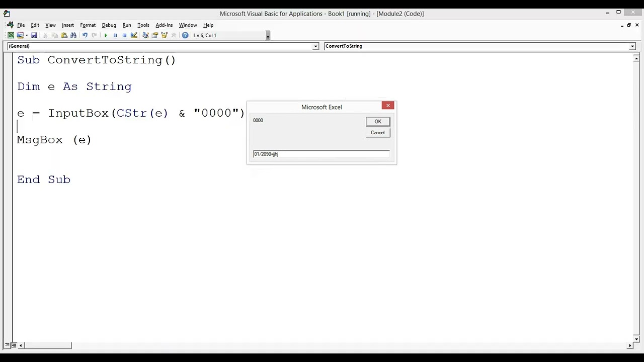Open Properties Window icon

pos(155,35)
